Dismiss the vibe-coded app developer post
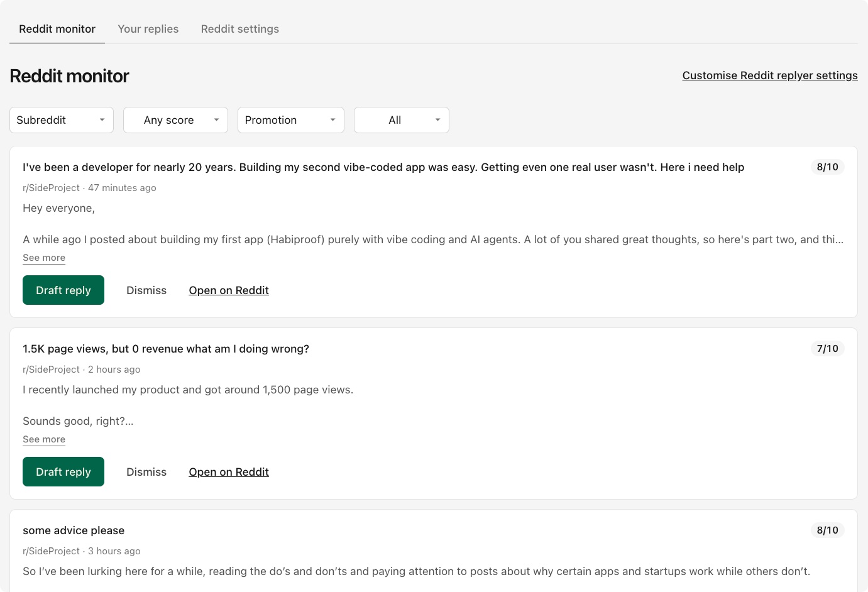The width and height of the screenshot is (868, 592). pyautogui.click(x=146, y=290)
